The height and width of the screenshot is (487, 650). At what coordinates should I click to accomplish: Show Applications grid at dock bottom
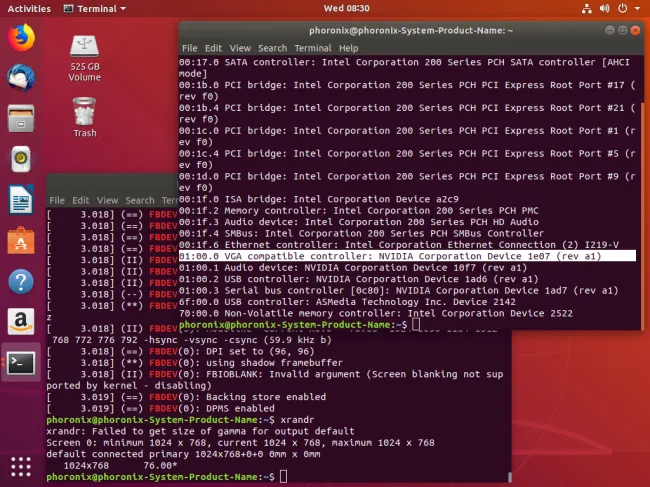(x=21, y=467)
